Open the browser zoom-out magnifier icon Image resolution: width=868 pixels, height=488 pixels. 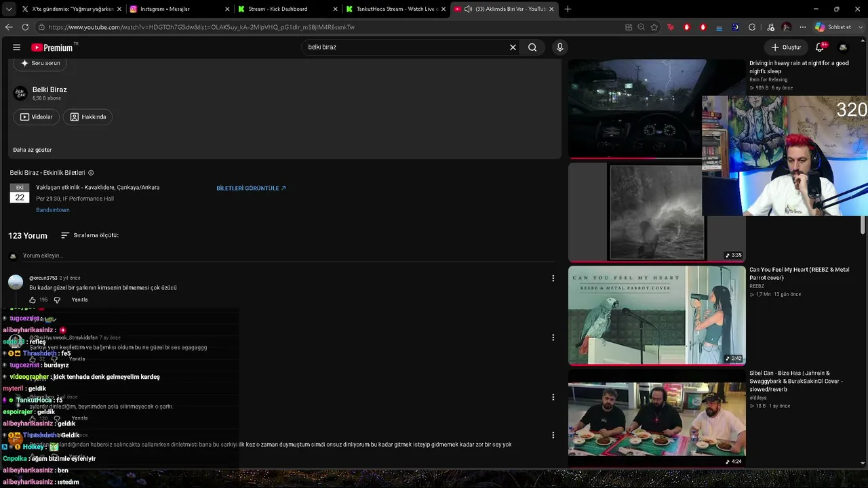641,27
